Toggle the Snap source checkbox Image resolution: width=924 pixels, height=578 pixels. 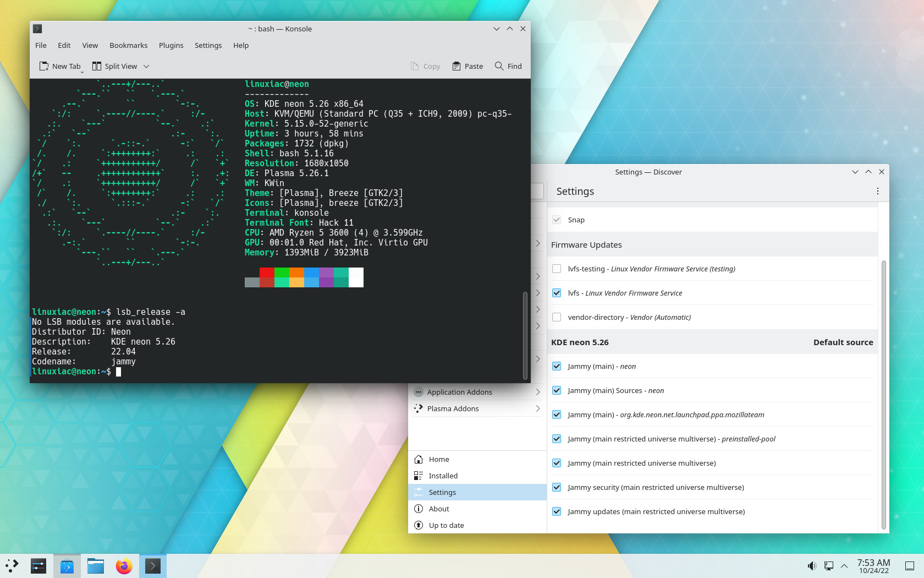tap(557, 220)
